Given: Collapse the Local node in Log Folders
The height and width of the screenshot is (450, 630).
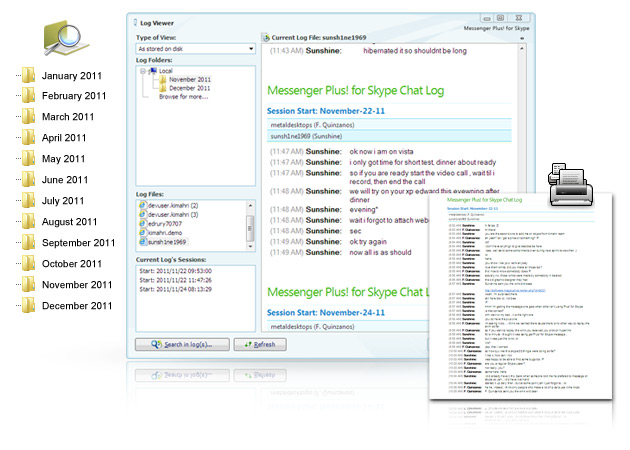Looking at the screenshot, I should pos(143,71).
